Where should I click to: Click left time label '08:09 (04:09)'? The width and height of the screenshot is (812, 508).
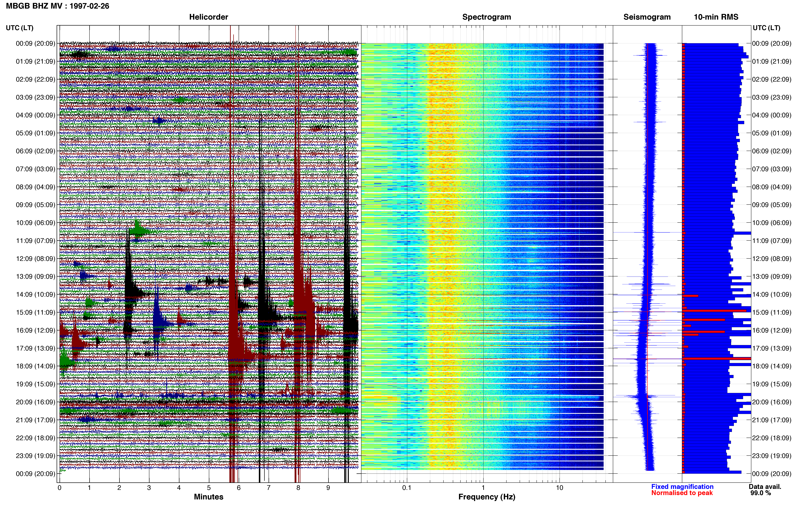pyautogui.click(x=36, y=187)
